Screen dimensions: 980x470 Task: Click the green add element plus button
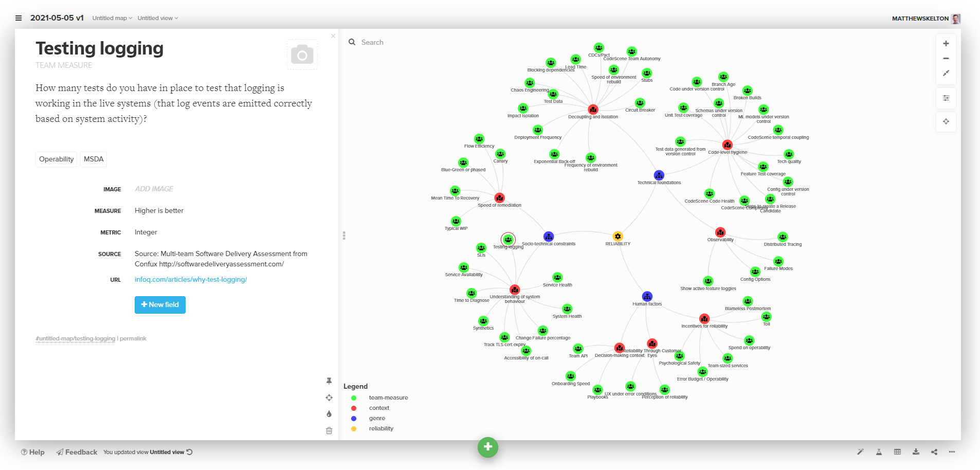488,447
